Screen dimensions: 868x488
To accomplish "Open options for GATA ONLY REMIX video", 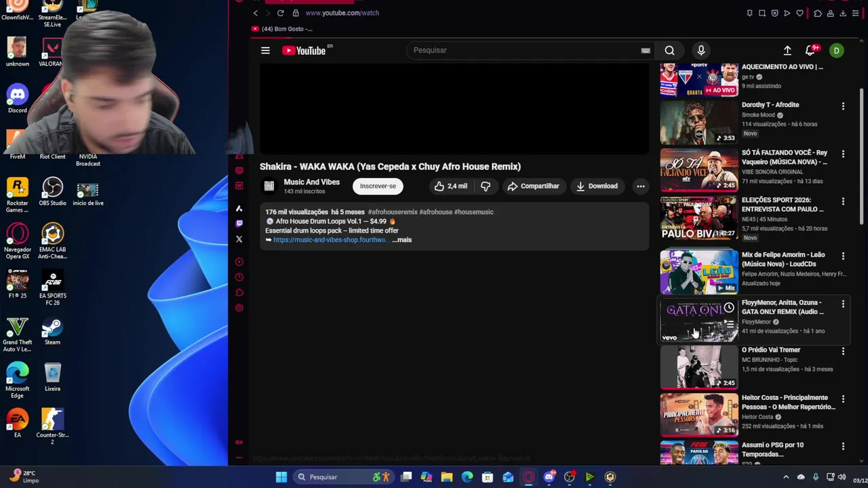I will (x=843, y=304).
